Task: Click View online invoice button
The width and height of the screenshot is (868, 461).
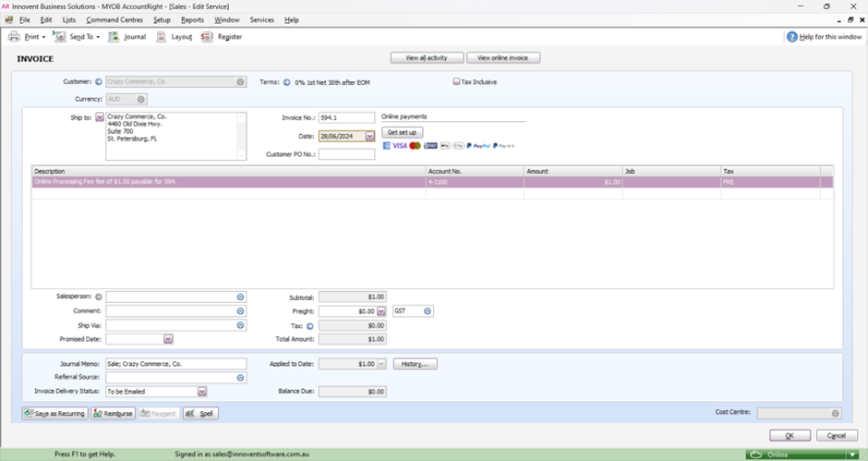Action: click(x=503, y=57)
